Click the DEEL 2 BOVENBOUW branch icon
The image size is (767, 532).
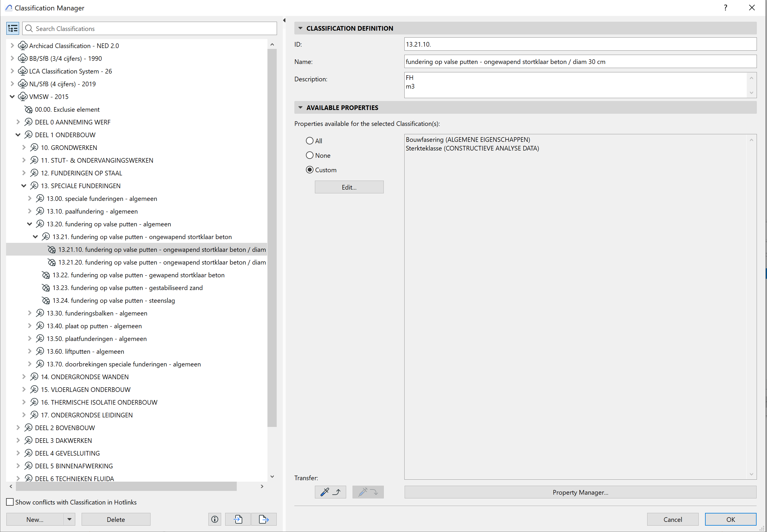click(28, 428)
